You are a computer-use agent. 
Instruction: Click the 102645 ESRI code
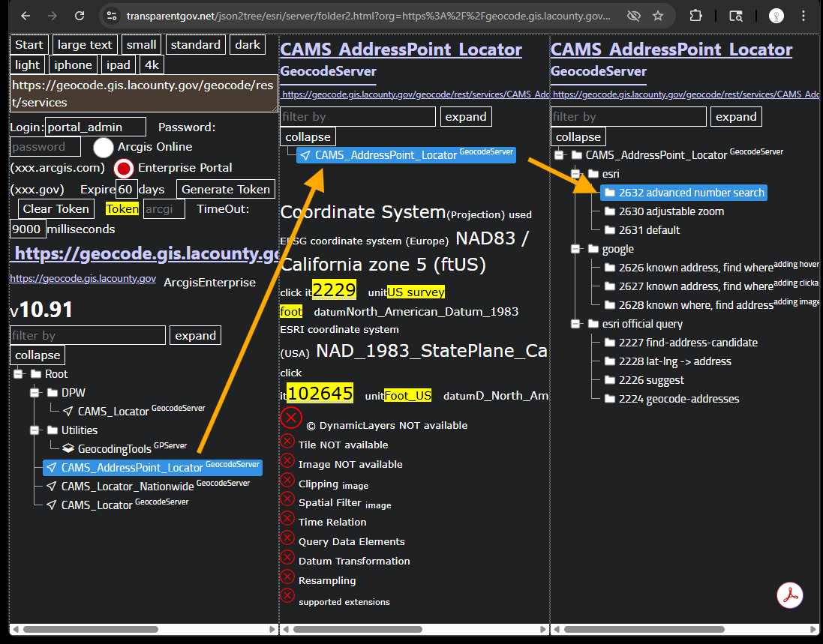click(320, 393)
